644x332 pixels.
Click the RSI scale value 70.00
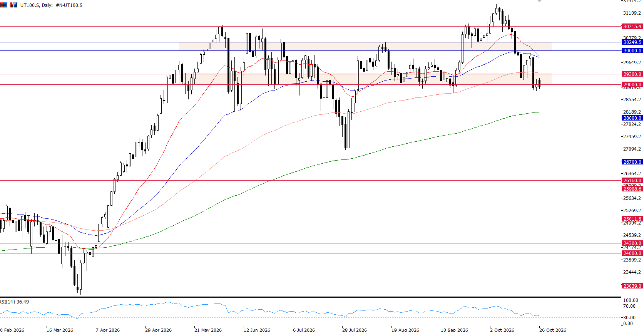629,306
